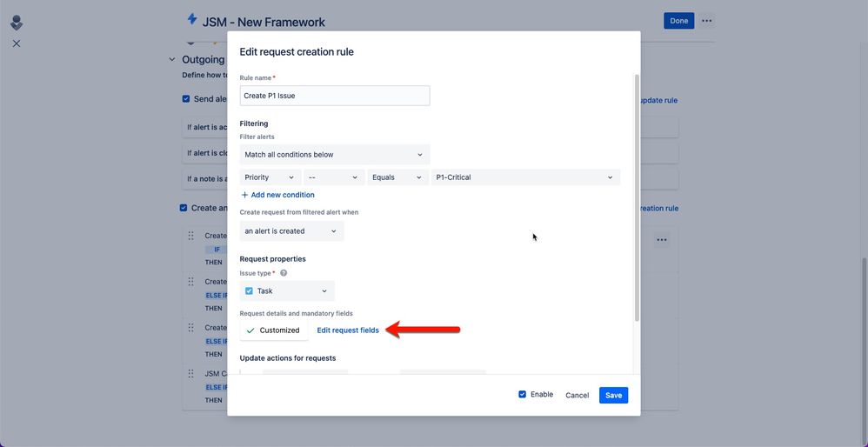This screenshot has height=447, width=868.
Task: Open 'an alert is created' trigger dropdown
Action: tap(291, 231)
